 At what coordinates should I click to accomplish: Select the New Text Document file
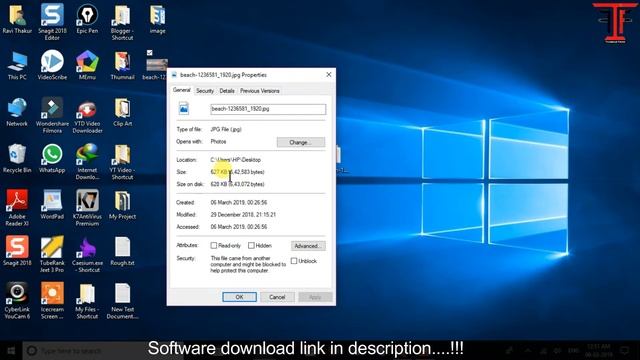(x=122, y=300)
